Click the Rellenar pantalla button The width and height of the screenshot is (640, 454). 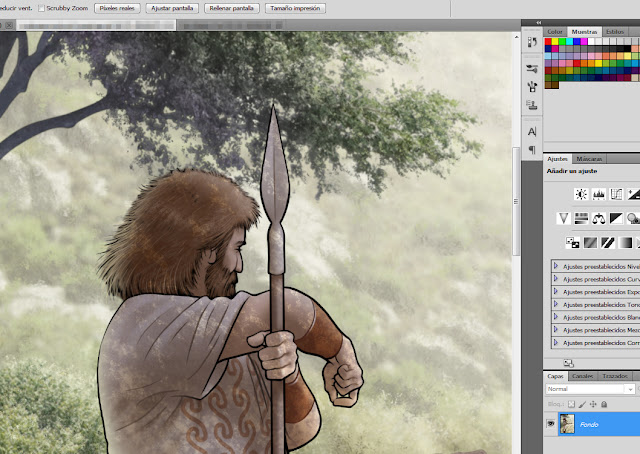[x=231, y=8]
